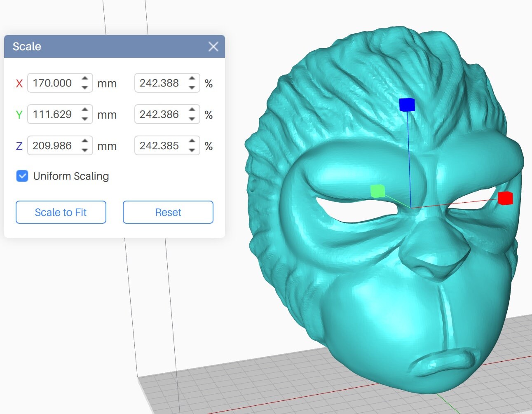Close the Scale dialog
Image resolution: width=532 pixels, height=414 pixels.
(213, 47)
